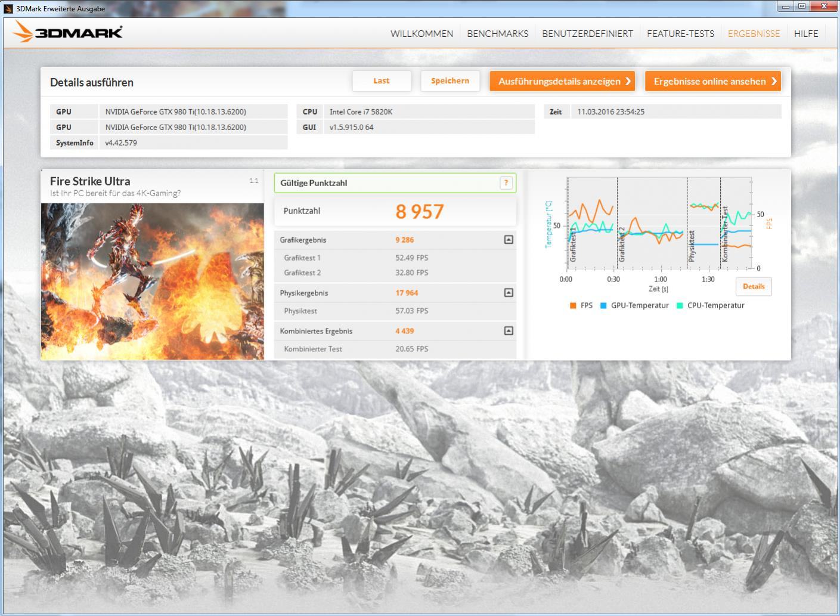This screenshot has height=616, width=840.
Task: Click the 3DMark title bar app icon
Action: pyautogui.click(x=8, y=8)
